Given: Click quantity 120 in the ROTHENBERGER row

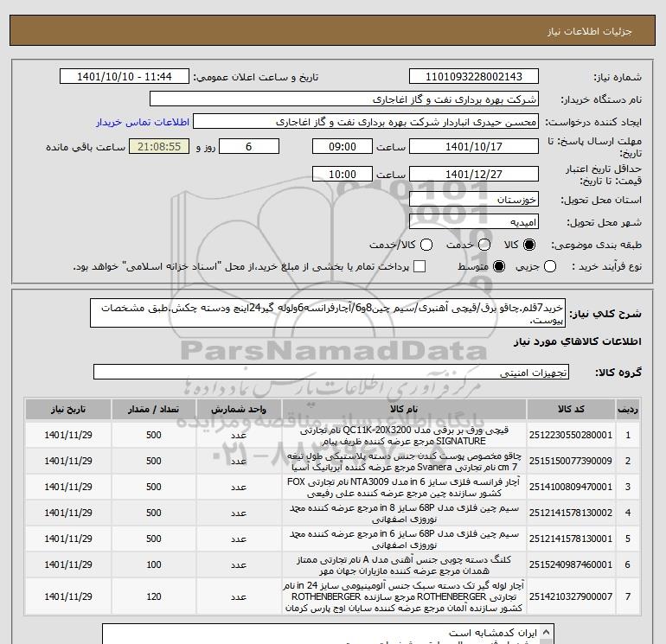Looking at the screenshot, I should point(153,596).
